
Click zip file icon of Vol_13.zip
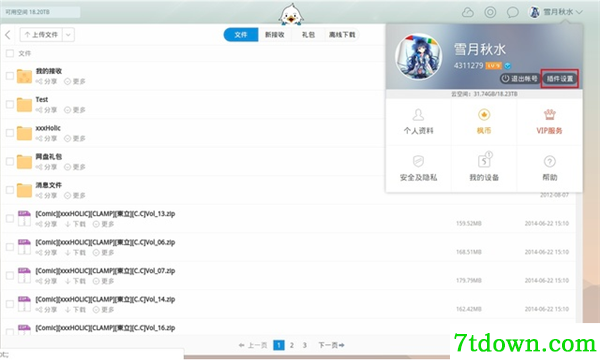coord(24,219)
